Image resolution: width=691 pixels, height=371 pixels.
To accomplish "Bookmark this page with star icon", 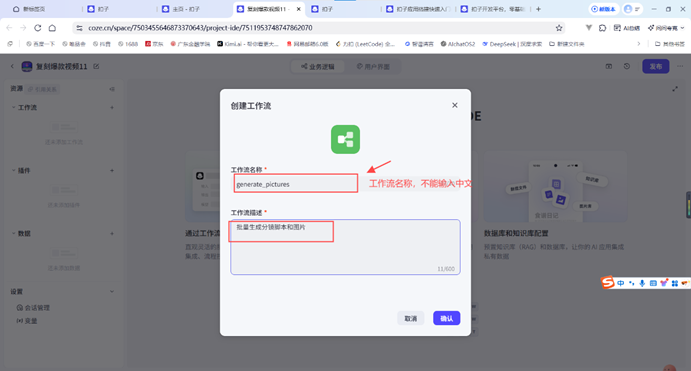I will 559,28.
